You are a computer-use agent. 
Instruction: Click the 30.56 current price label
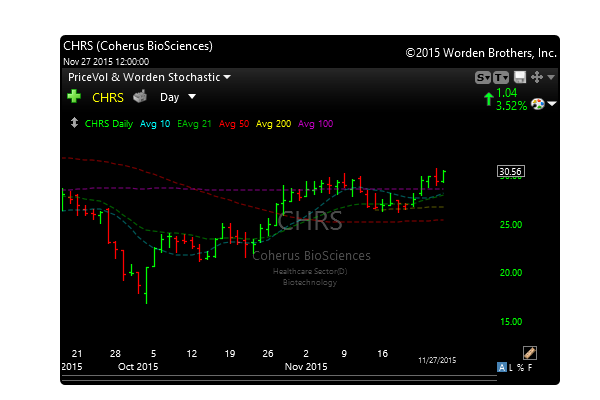511,171
